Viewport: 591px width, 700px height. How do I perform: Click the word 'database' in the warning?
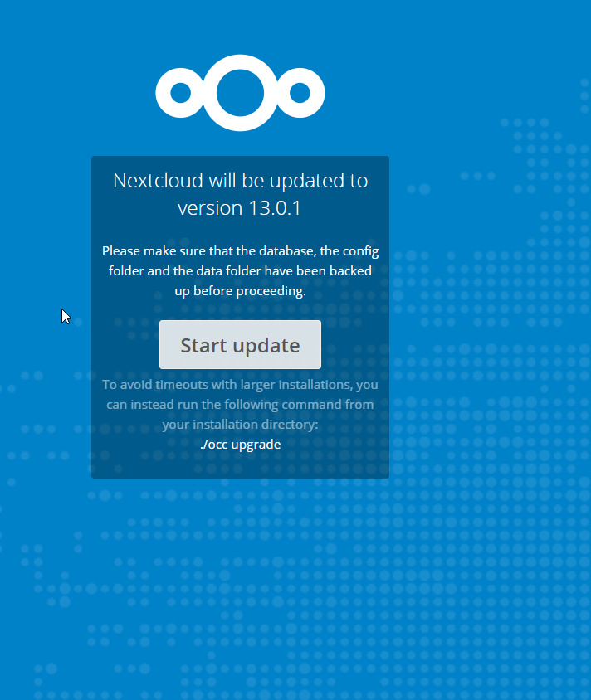288,251
